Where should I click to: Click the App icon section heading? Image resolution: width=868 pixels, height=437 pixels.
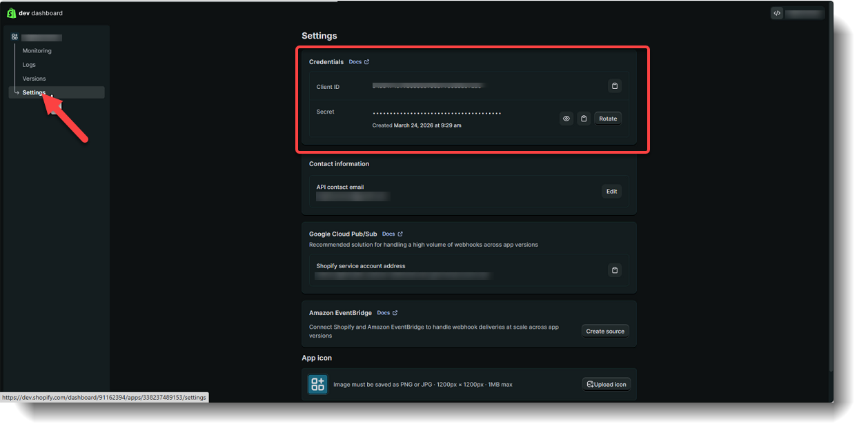[x=317, y=358]
